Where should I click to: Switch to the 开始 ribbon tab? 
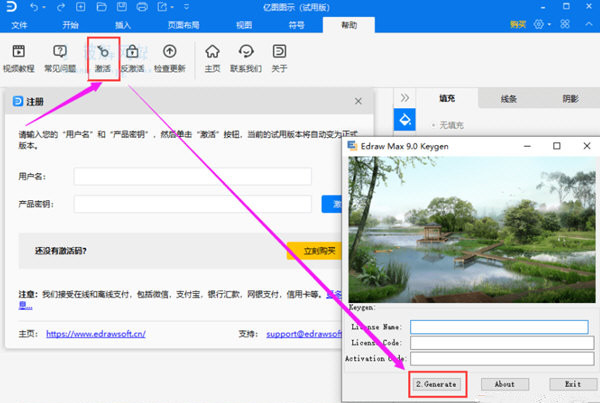(x=70, y=24)
